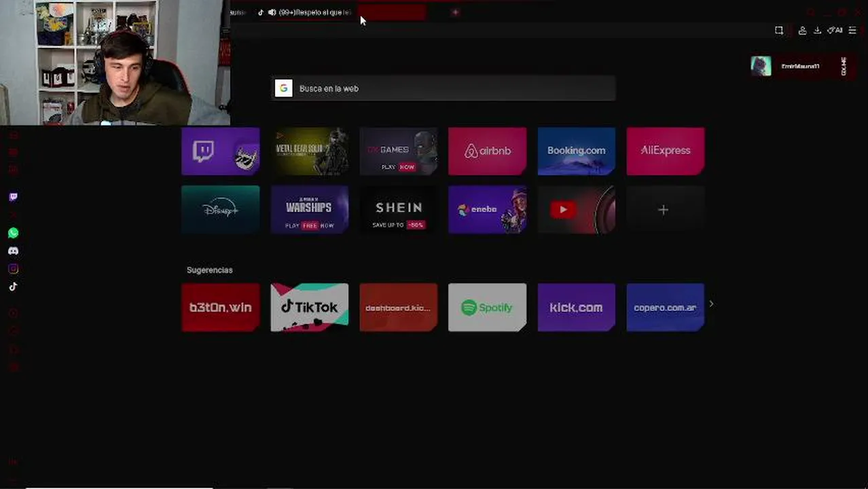Open the SHEIN speed dial tile
Screen dimensions: 868x489
pyautogui.click(x=399, y=210)
